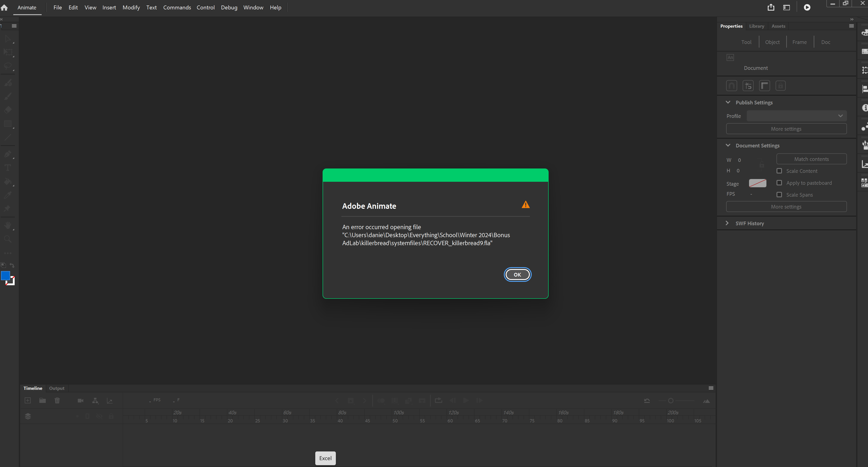Open the Modify menu

[x=131, y=7]
